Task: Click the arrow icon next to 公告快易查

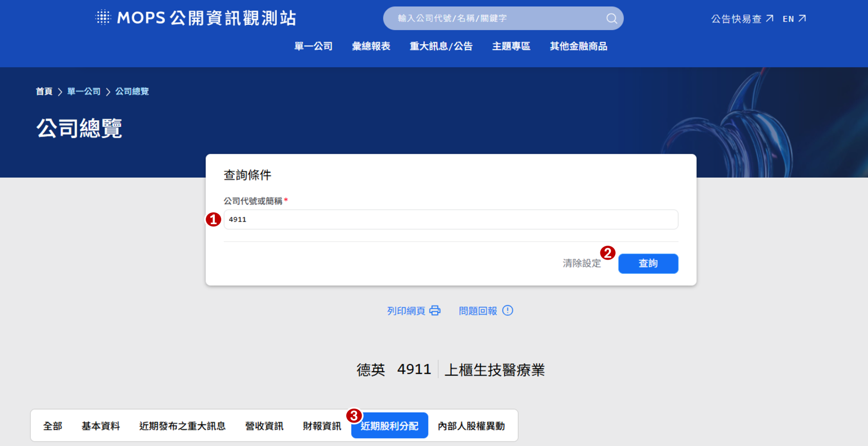Action: coord(769,19)
